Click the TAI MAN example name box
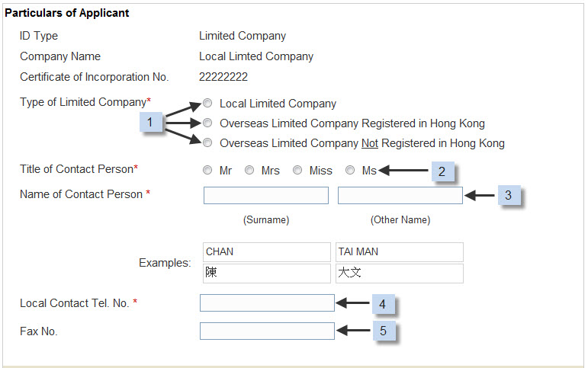The width and height of the screenshot is (588, 368). [x=400, y=252]
